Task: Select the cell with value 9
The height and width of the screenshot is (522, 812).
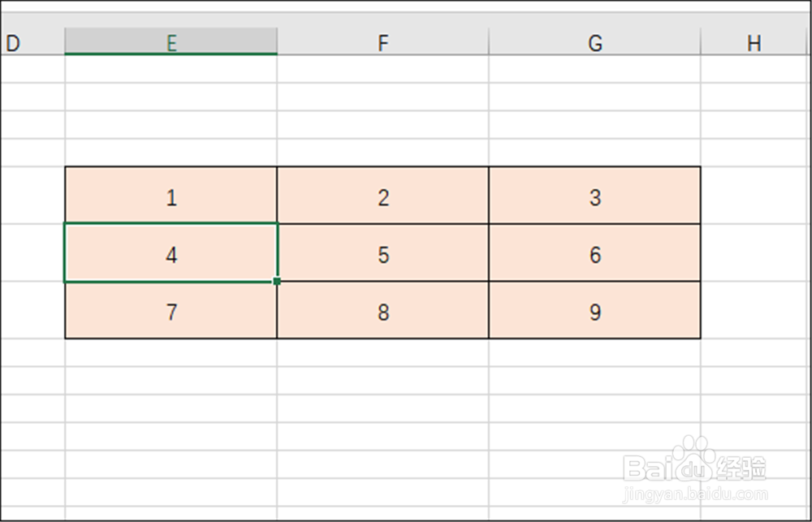Action: point(594,311)
